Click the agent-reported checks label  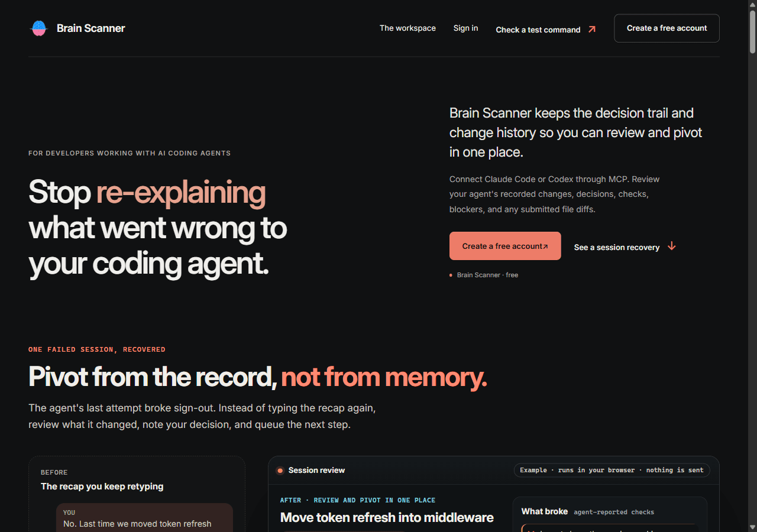(x=614, y=512)
